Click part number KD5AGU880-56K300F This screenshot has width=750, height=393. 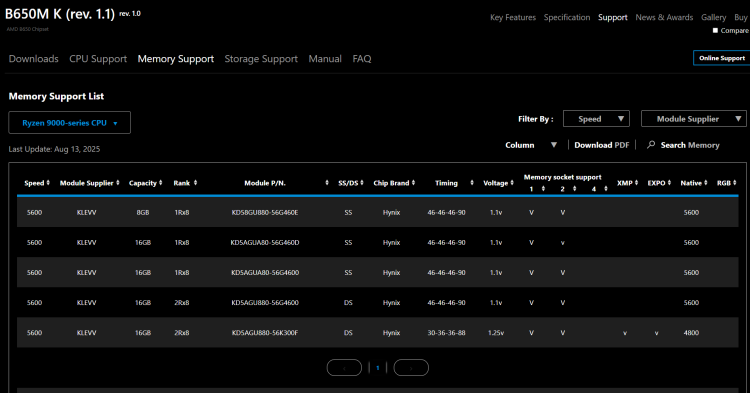click(x=265, y=333)
